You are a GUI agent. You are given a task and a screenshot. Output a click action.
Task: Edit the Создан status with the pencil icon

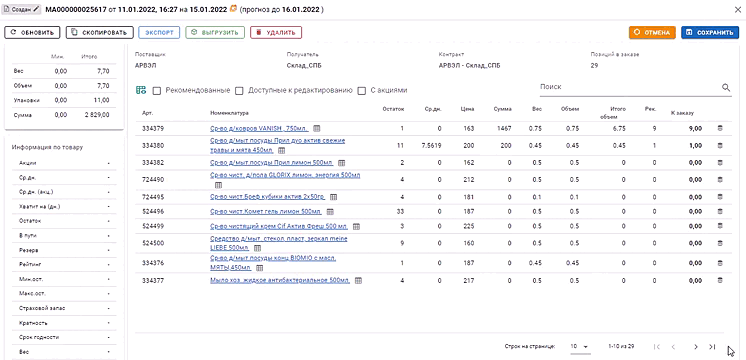click(37, 9)
